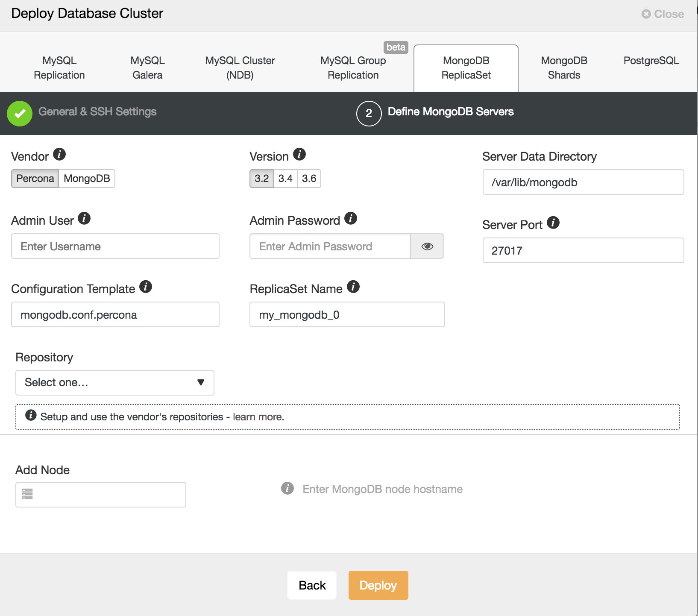Click info icon next to node hostname hint

point(287,488)
